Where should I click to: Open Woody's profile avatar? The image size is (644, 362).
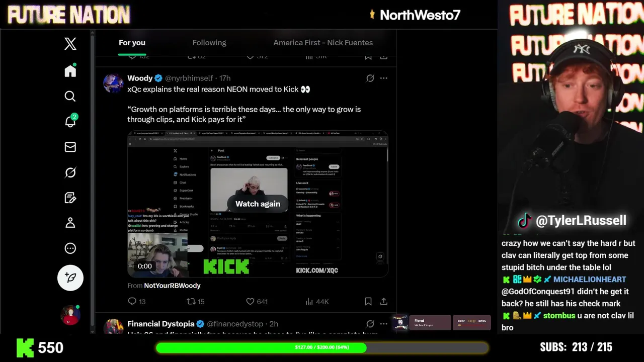pos(113,83)
